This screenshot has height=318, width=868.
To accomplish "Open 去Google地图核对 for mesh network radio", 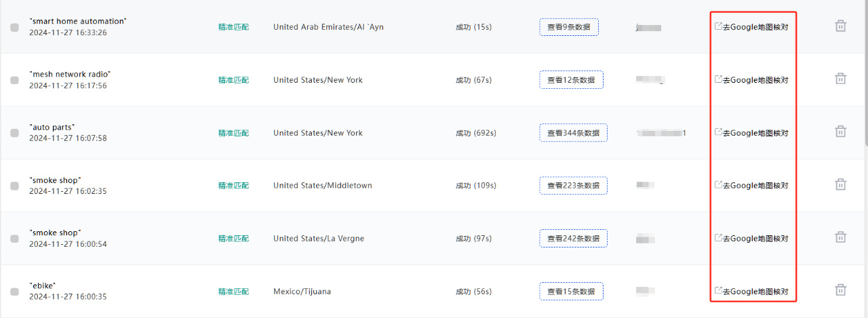I will [x=751, y=80].
